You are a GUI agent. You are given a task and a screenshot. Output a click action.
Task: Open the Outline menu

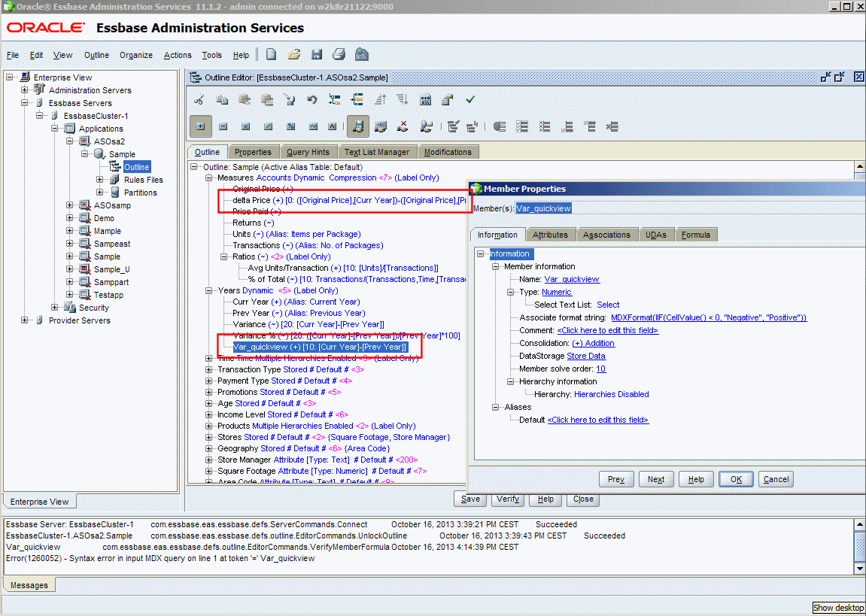pyautogui.click(x=96, y=55)
